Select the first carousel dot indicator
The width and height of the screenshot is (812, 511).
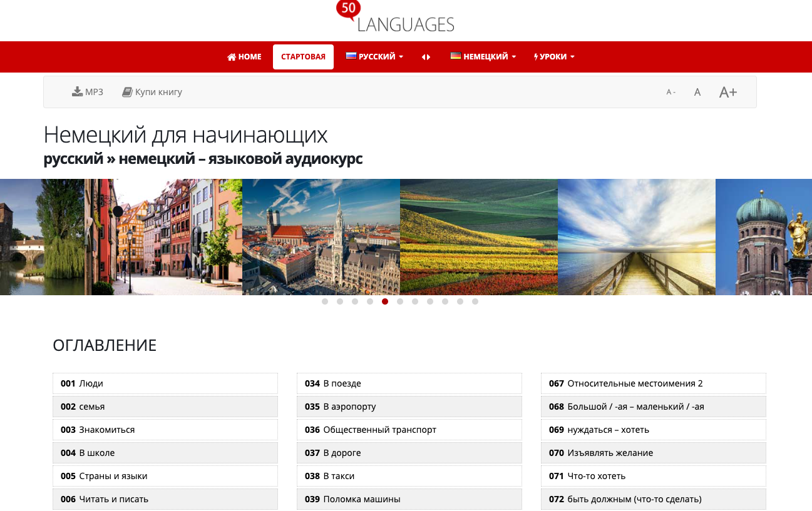tap(325, 301)
